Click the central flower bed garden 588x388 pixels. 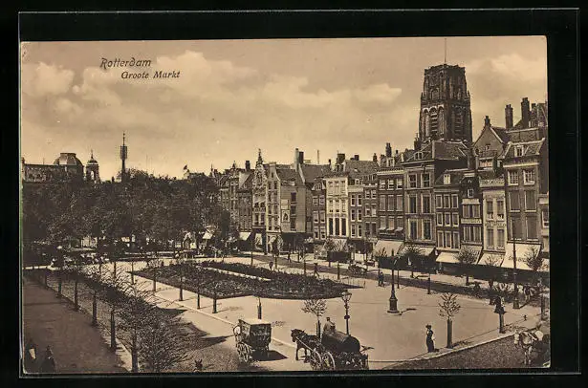pos(239,281)
